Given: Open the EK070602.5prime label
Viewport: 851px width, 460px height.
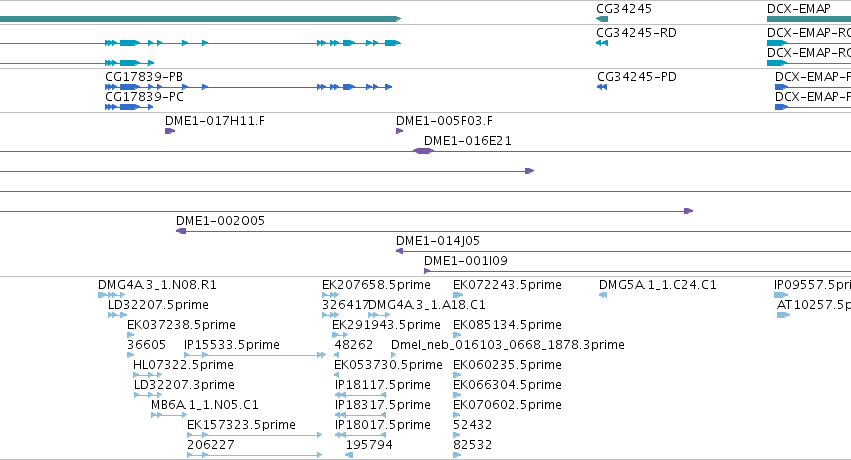Looking at the screenshot, I should [x=507, y=405].
